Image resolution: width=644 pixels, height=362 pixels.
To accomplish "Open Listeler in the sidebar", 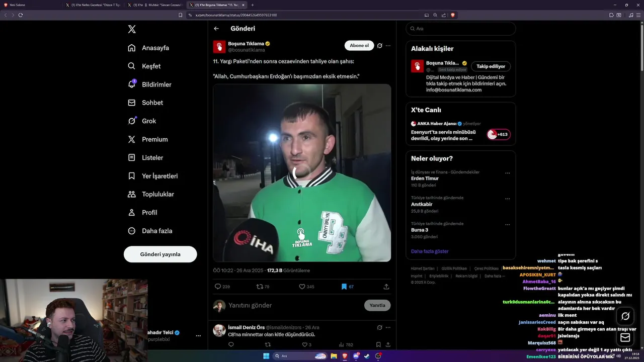I will pyautogui.click(x=146, y=157).
